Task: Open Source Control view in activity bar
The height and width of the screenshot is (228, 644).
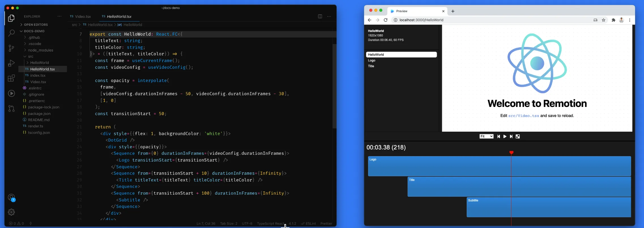Action: coord(11,48)
